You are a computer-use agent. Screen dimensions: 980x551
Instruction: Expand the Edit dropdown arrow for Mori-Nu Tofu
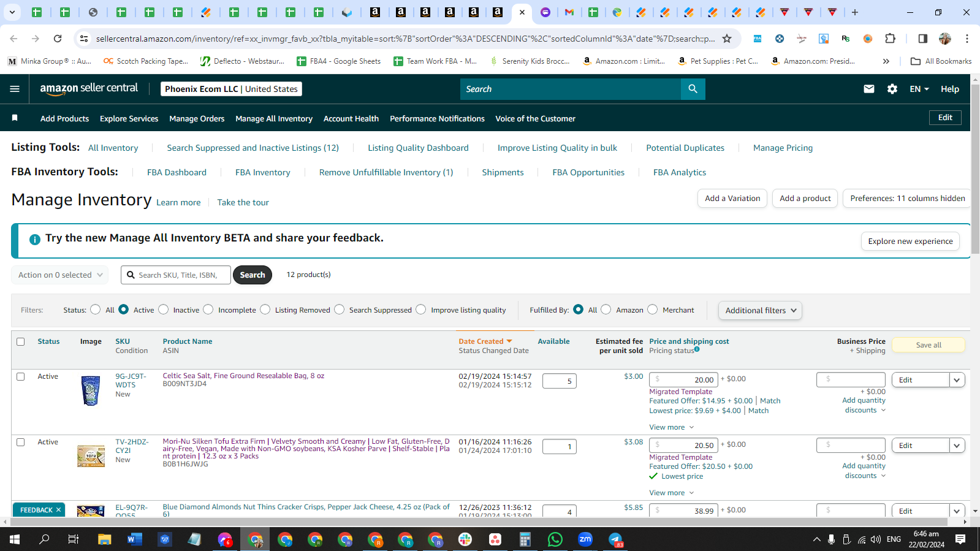(x=957, y=446)
